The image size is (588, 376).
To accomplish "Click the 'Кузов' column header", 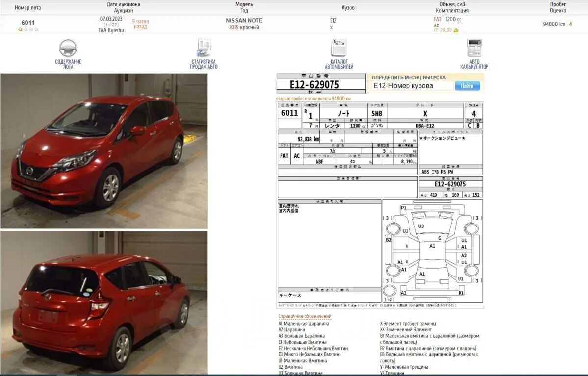I will [348, 7].
